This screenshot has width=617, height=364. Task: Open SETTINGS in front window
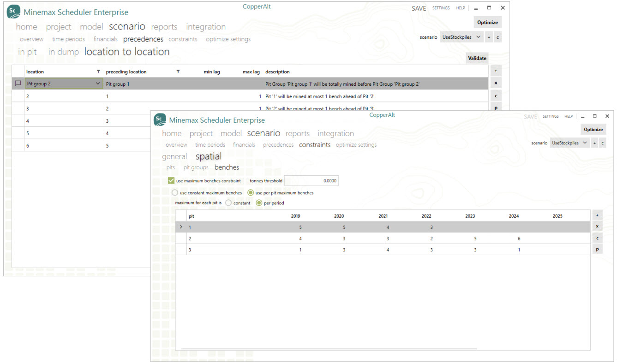pos(551,116)
